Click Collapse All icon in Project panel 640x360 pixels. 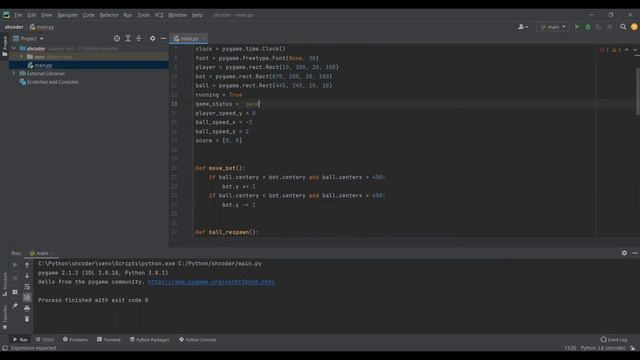point(139,38)
